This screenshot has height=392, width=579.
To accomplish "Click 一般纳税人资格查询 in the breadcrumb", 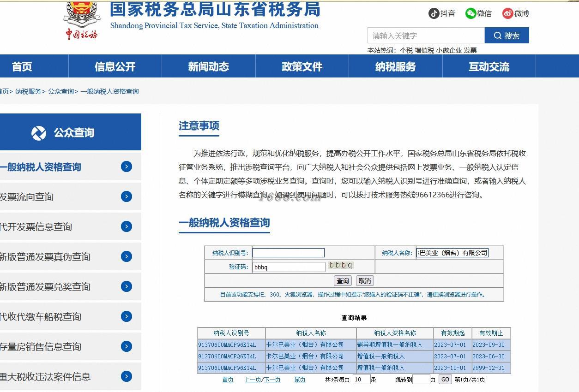I will click(109, 91).
